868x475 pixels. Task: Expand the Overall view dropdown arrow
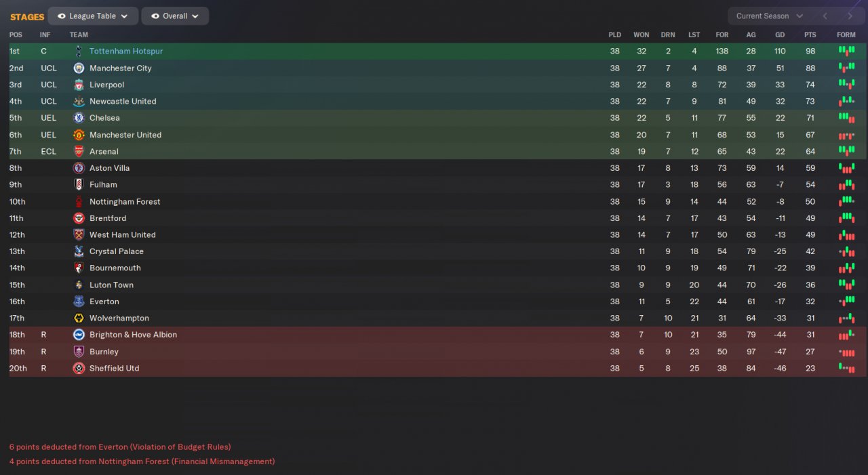[195, 16]
